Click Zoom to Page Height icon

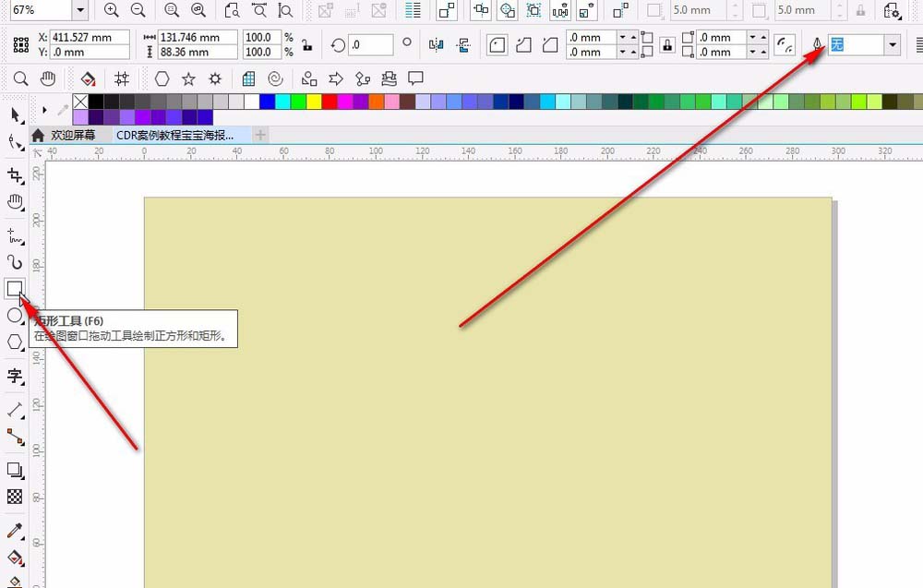pos(285,10)
